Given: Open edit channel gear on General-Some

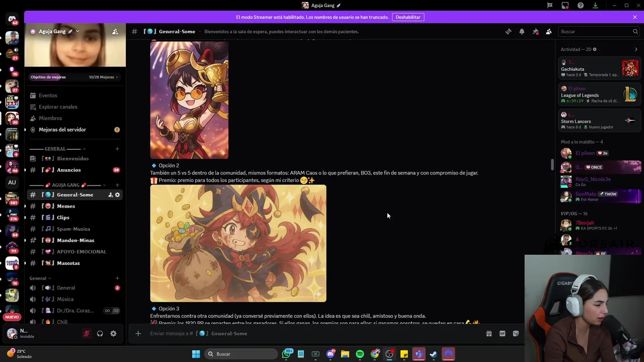Looking at the screenshot, I should coord(118,195).
